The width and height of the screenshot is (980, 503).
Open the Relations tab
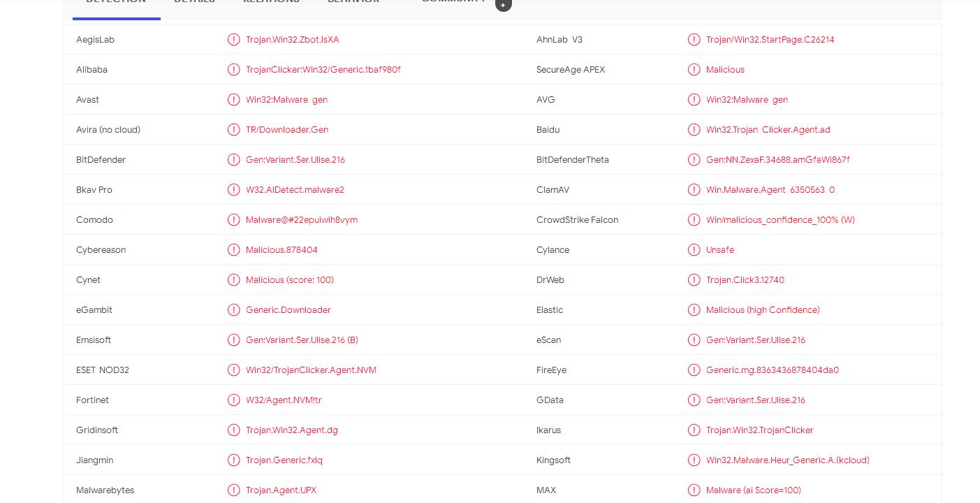[271, 2]
